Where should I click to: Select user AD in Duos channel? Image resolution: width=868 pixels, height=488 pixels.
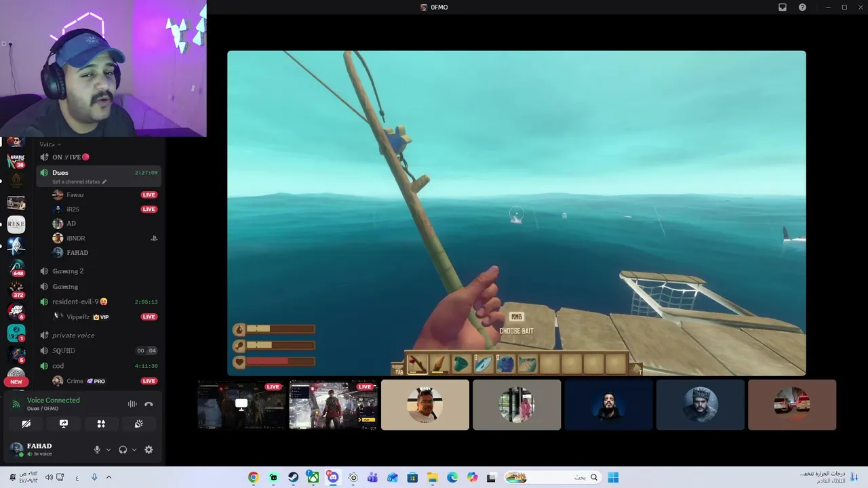click(104, 224)
